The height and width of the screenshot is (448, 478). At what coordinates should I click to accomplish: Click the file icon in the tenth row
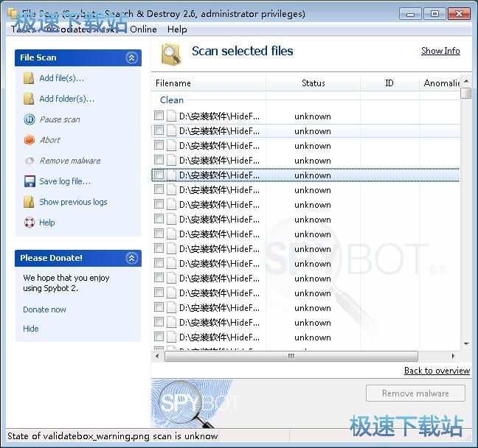click(171, 248)
